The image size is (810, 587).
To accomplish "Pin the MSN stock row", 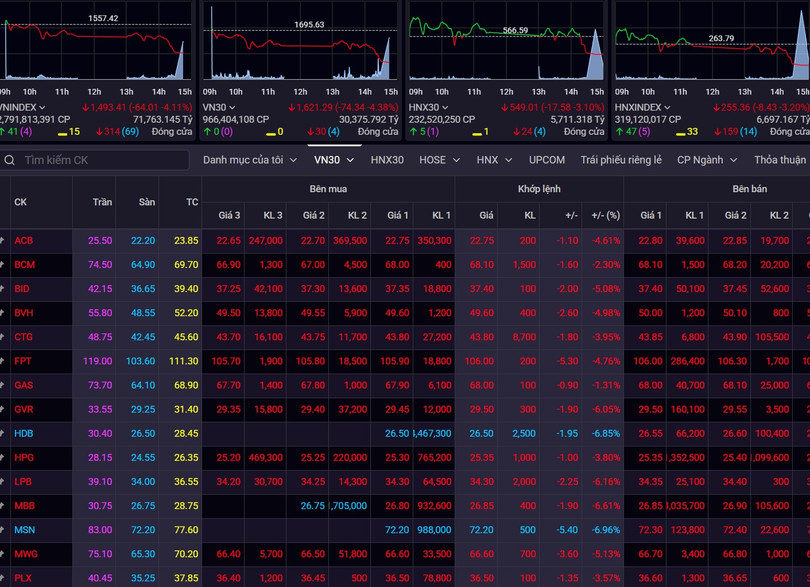I will (3, 529).
